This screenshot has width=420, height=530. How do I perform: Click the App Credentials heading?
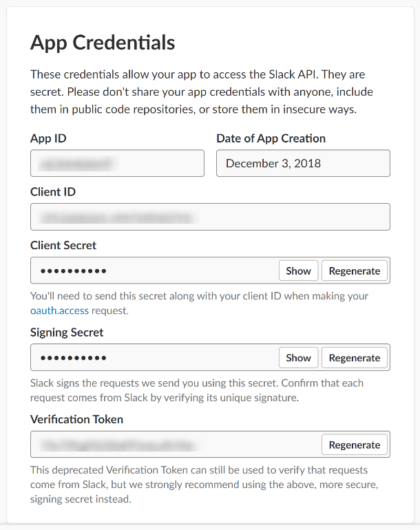pos(103,43)
